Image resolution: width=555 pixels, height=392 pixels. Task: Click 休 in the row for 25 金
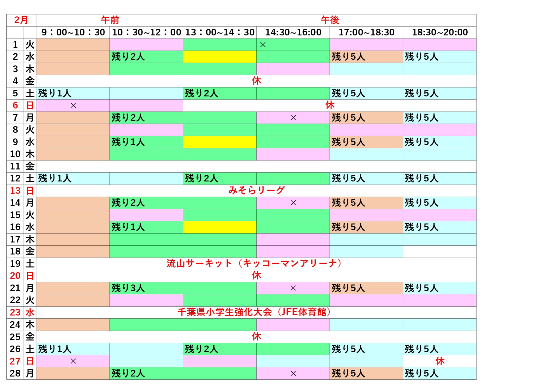click(x=256, y=337)
